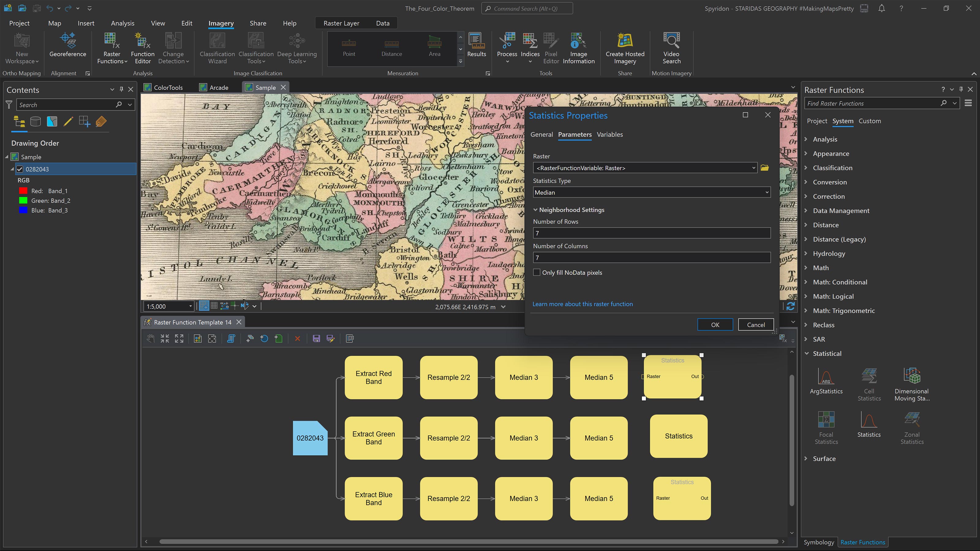980x551 pixels.
Task: Open the Analysis ribbon tab
Action: click(x=123, y=23)
